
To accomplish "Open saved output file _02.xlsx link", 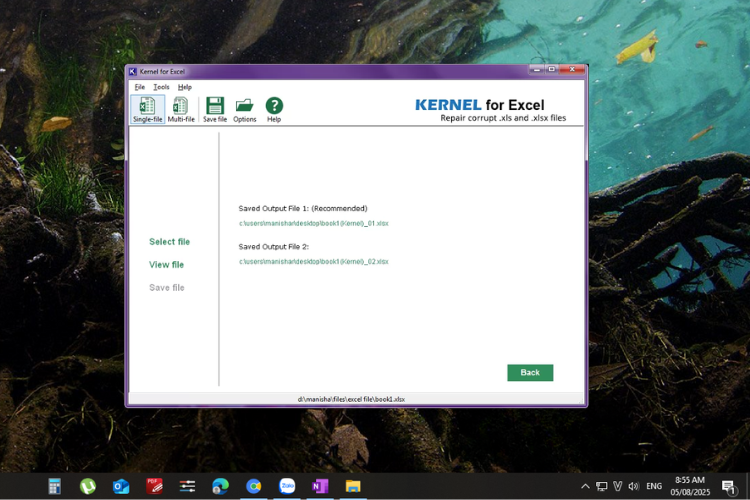I will (x=314, y=262).
